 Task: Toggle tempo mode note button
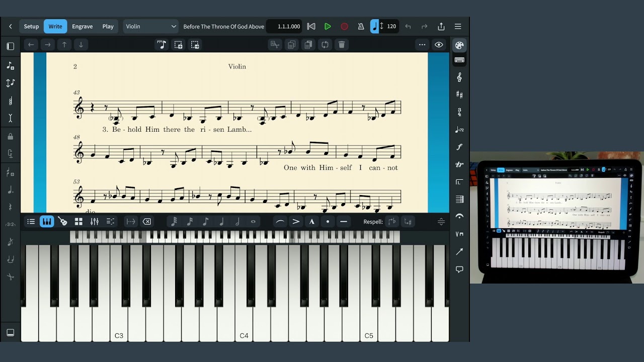[374, 26]
